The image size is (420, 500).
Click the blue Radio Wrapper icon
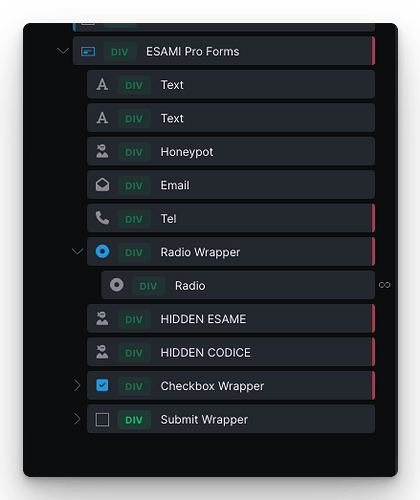[102, 252]
